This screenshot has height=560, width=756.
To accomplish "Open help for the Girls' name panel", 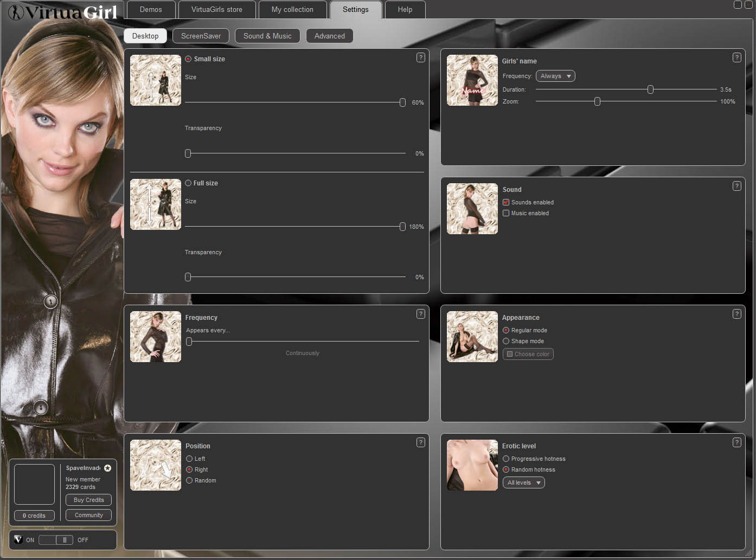I will [x=736, y=57].
